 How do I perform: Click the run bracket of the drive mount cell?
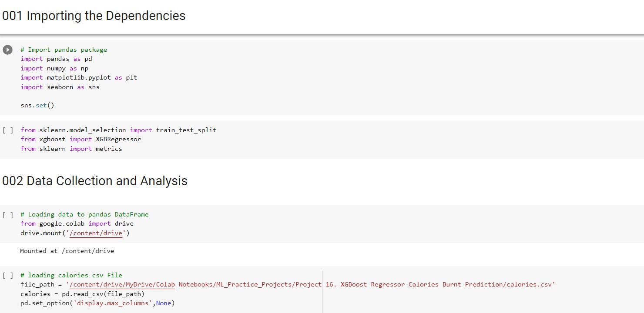8,214
